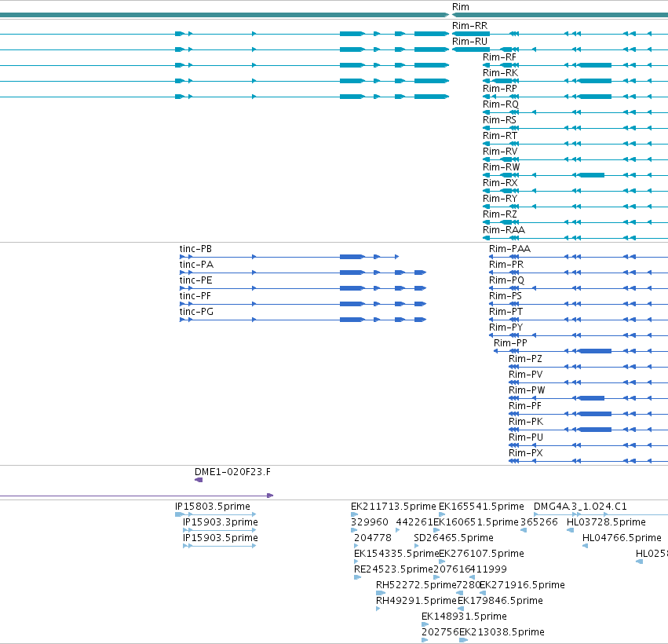Click the Rim-PF protein label
The height and width of the screenshot is (644, 668).
click(x=525, y=406)
